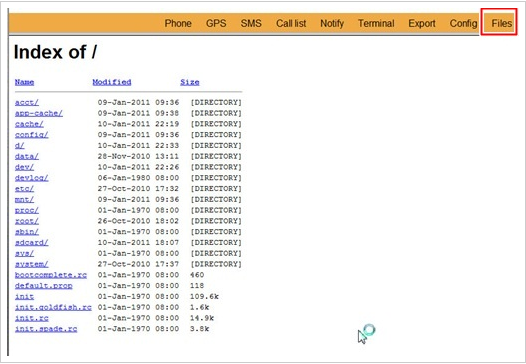Click the 'Index of /' heading
The height and width of the screenshot is (364, 526).
[55, 52]
